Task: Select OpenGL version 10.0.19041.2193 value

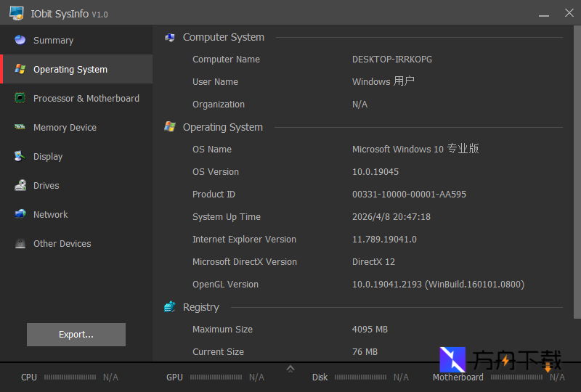Action: coord(438,285)
